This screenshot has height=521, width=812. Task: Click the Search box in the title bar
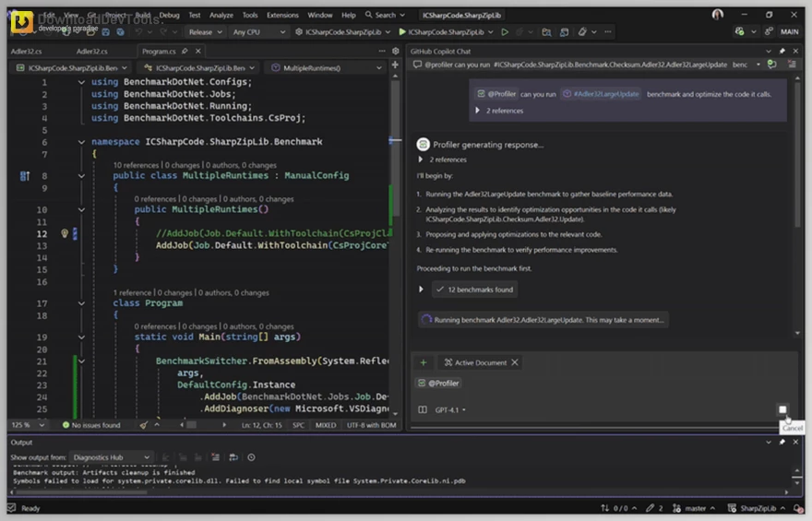[x=385, y=15]
